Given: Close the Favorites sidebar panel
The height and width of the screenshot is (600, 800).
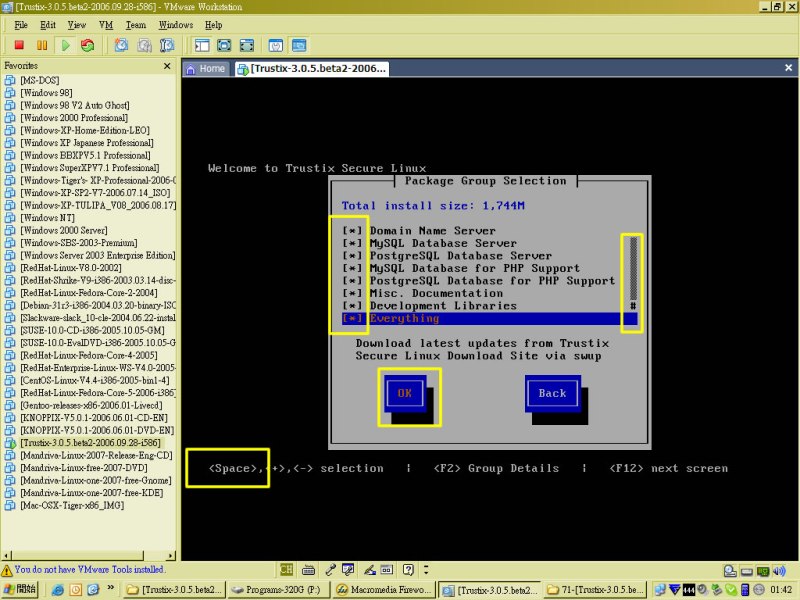Looking at the screenshot, I should (167, 66).
